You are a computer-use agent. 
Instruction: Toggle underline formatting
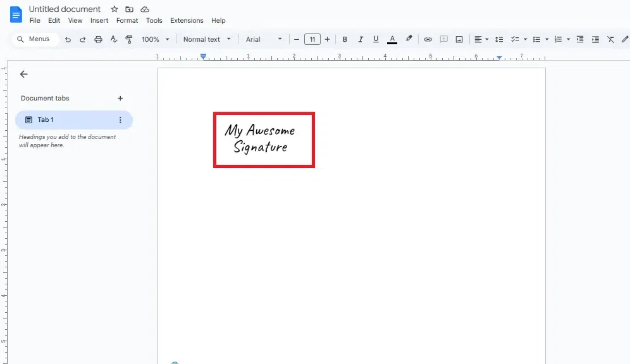click(x=376, y=39)
